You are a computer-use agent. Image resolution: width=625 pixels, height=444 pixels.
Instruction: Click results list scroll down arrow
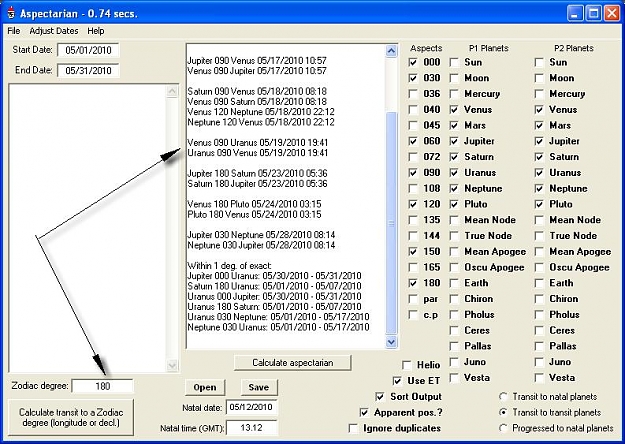click(x=391, y=342)
